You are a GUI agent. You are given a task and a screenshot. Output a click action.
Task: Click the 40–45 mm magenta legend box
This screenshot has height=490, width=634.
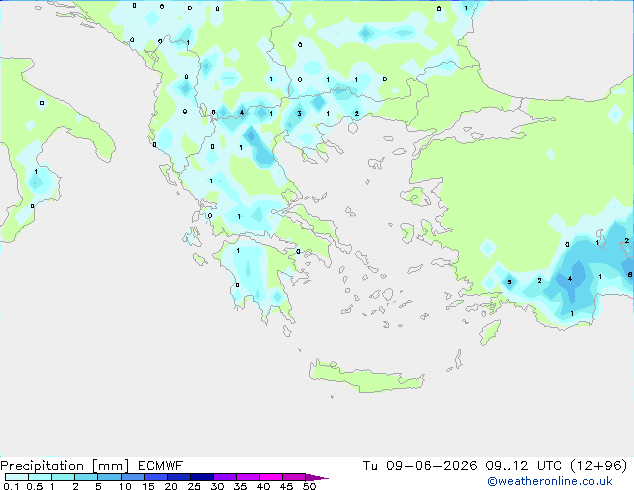271,477
